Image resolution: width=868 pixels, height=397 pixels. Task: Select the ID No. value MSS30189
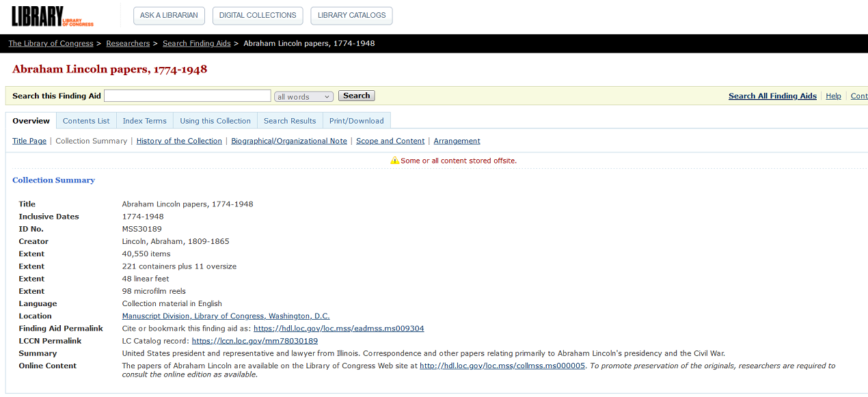tap(142, 229)
